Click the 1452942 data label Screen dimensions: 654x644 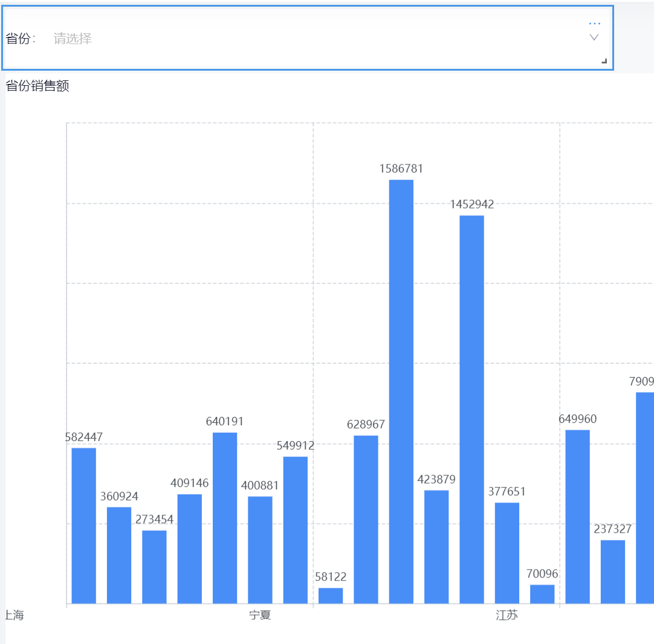[x=471, y=204]
